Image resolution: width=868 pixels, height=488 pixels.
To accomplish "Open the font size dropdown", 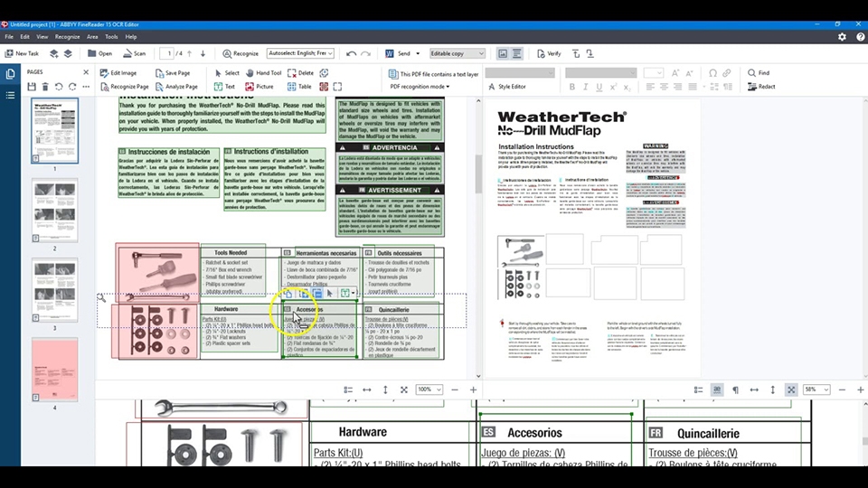I will click(653, 73).
